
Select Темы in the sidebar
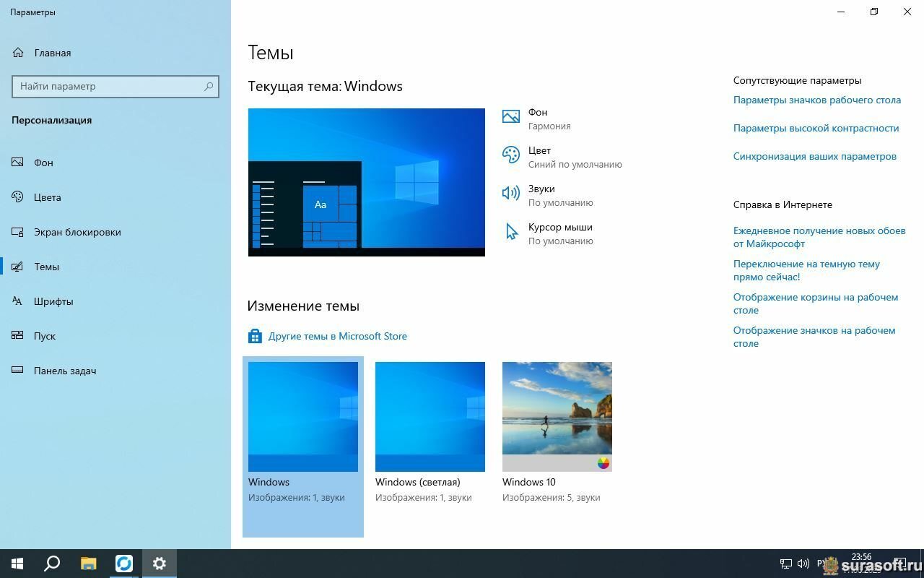click(115, 267)
